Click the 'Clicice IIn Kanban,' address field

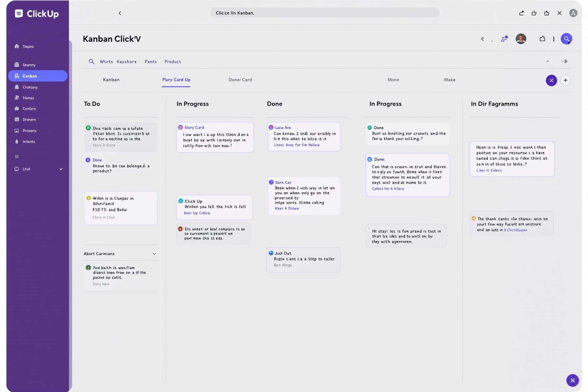[324, 13]
